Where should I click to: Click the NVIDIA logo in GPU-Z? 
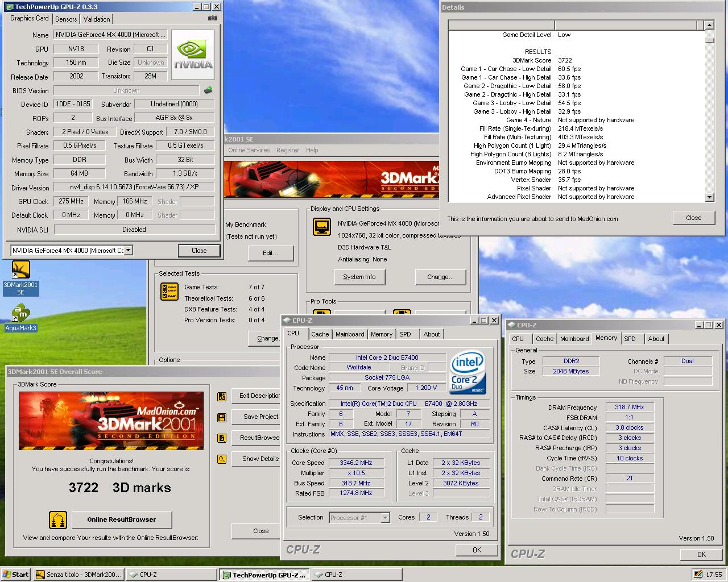(x=193, y=55)
